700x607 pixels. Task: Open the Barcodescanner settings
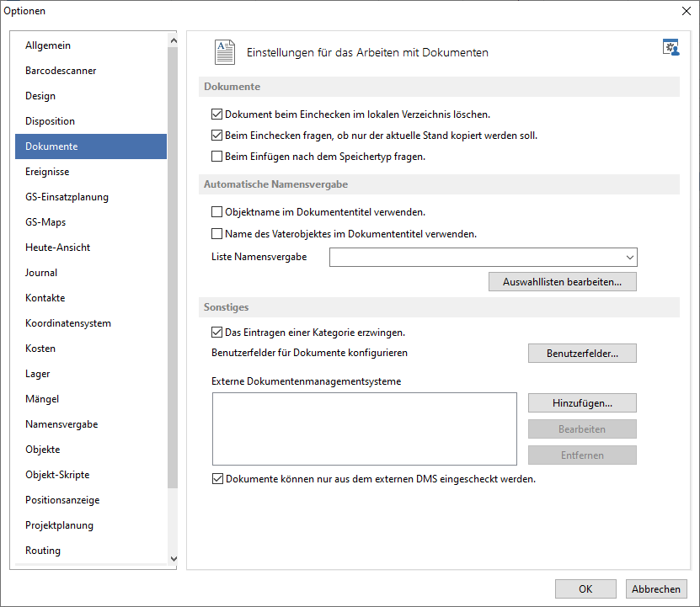[x=91, y=71]
